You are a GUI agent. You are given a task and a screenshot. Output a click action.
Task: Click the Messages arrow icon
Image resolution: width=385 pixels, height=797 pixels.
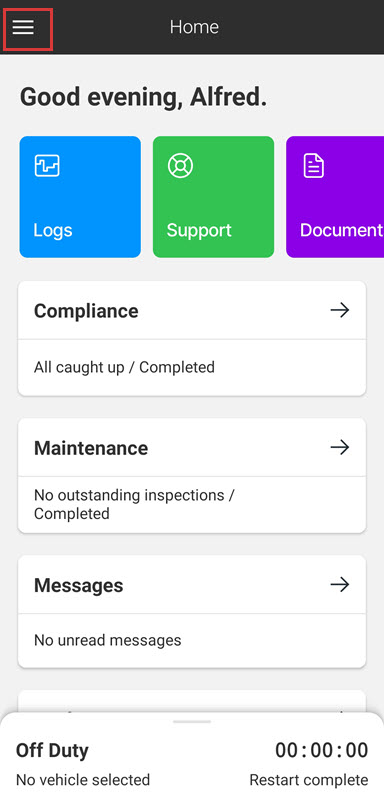pos(340,585)
